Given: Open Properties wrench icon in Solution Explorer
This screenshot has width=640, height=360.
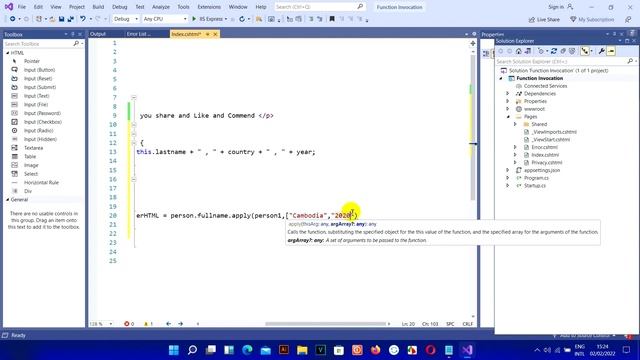Looking at the screenshot, I should 602,51.
